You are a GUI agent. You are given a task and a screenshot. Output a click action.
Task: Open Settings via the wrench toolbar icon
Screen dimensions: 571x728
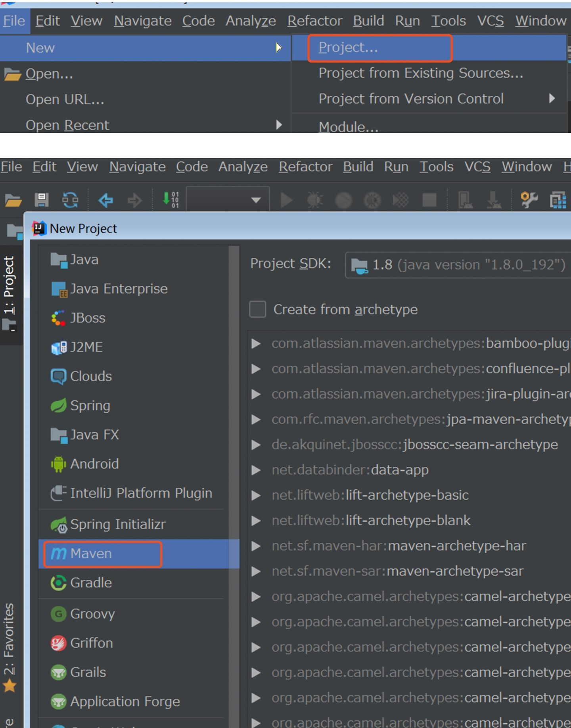tap(529, 200)
